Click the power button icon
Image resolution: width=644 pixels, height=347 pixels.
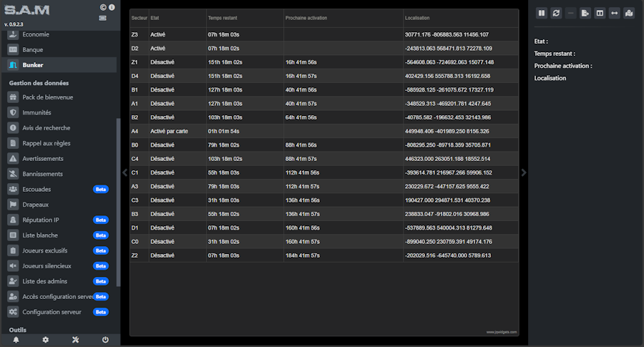105,339
